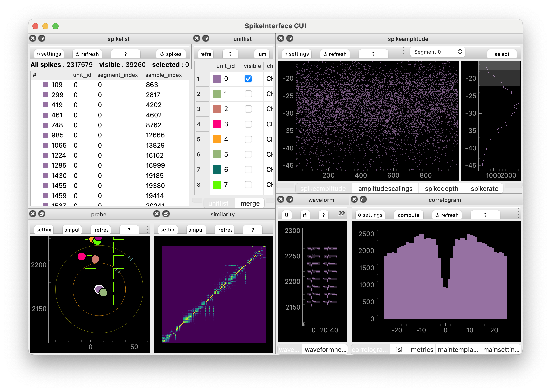This screenshot has height=392, width=551.
Task: Click refresh in the spikelist toolbar
Action: (x=87, y=54)
